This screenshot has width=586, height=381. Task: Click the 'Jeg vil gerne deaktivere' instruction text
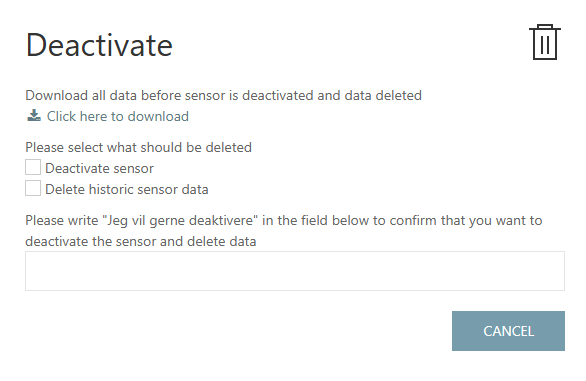(x=181, y=221)
